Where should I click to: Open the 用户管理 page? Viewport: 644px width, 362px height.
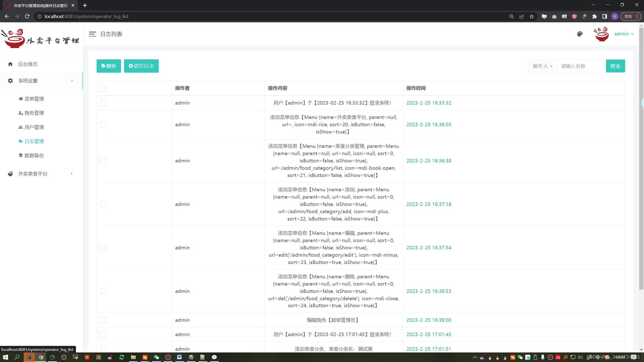pos(34,127)
